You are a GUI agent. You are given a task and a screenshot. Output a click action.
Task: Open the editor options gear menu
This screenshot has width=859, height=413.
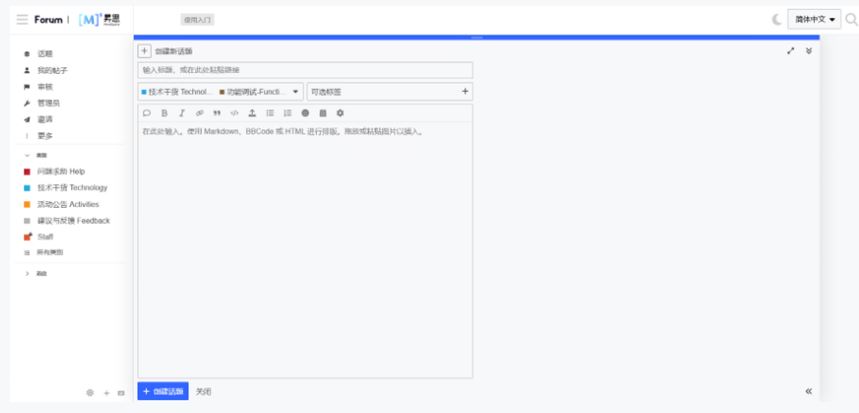pyautogui.click(x=340, y=113)
